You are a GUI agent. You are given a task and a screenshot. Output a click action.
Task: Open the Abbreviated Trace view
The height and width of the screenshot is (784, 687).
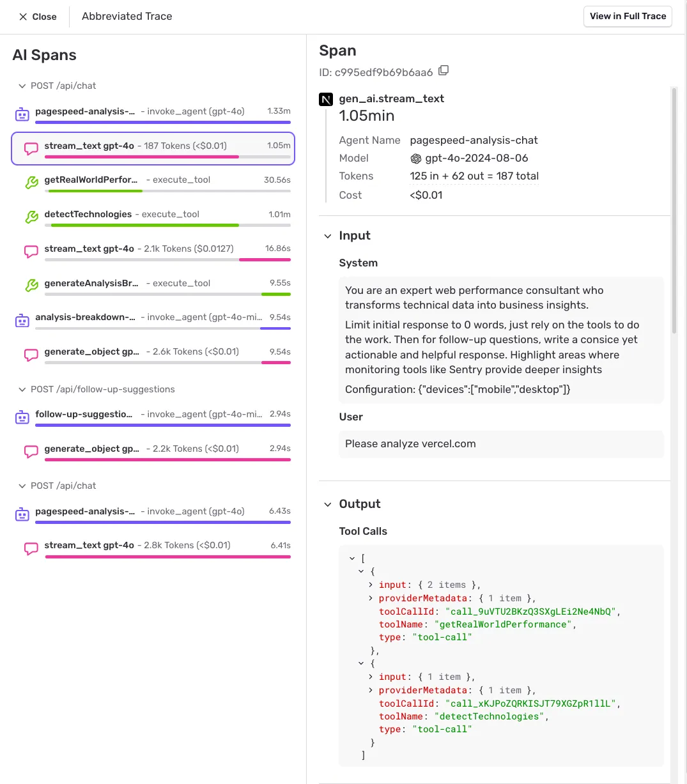click(126, 16)
